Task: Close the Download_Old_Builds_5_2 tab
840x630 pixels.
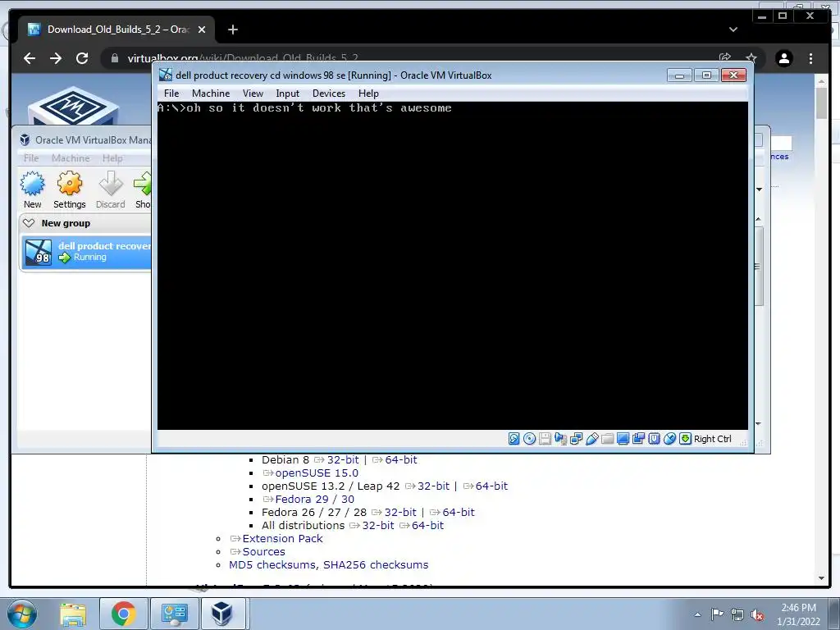Action: pos(202,30)
